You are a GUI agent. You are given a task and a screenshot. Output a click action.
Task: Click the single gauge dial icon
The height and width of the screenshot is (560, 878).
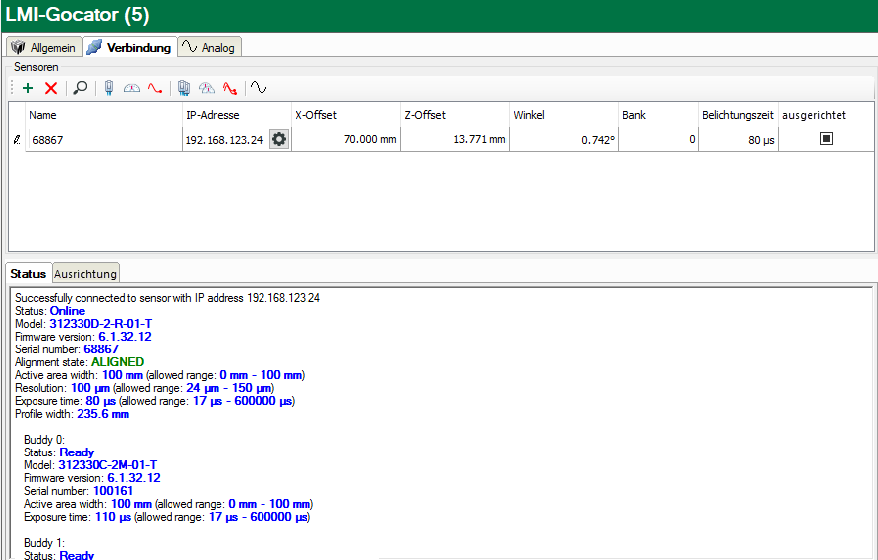[132, 88]
